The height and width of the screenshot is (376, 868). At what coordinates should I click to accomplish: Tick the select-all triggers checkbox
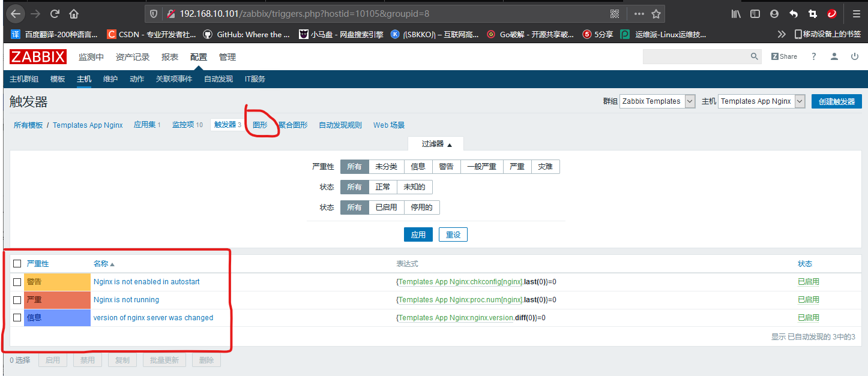tap(17, 263)
